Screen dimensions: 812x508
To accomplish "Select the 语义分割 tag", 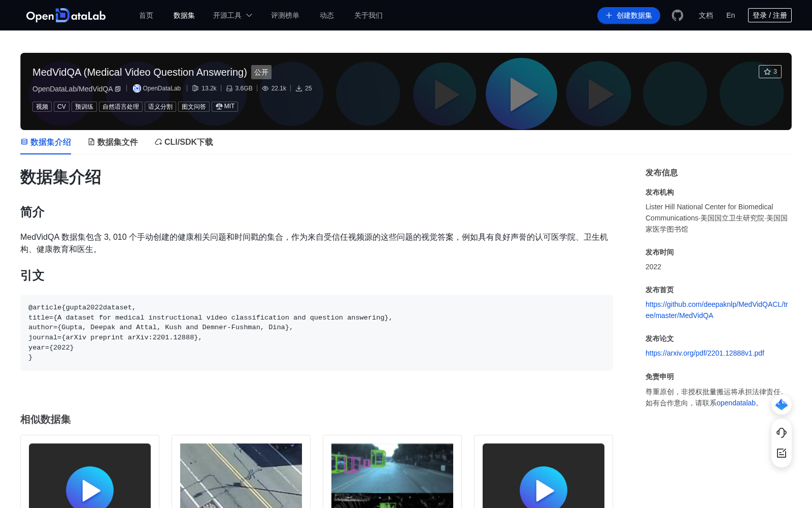I will coord(160,107).
